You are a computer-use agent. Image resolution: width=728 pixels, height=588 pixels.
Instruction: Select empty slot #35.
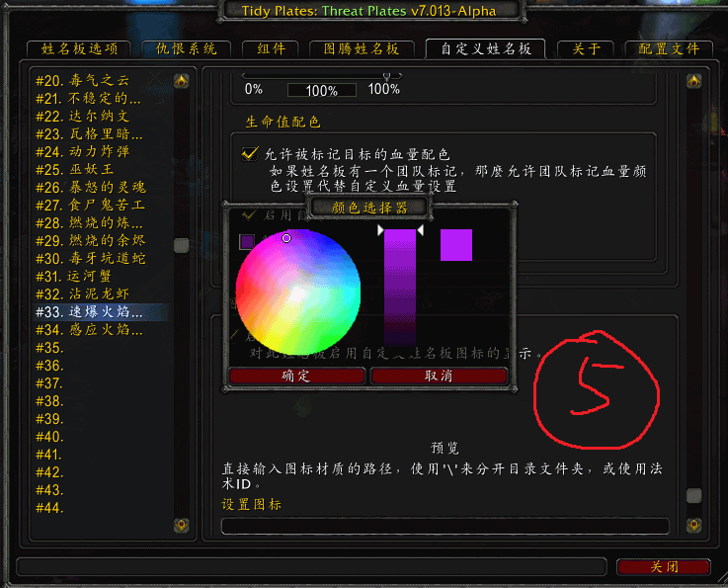(100, 348)
